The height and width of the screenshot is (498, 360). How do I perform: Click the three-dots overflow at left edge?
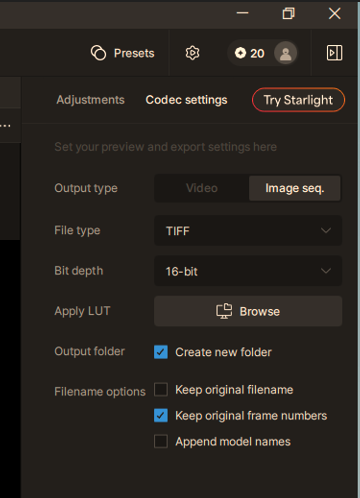tap(5, 126)
